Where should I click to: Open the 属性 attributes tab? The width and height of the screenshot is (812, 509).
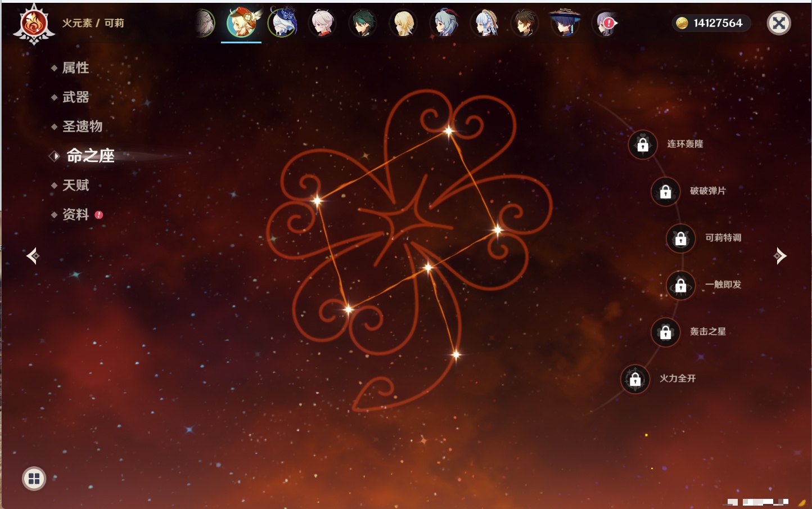tap(75, 68)
